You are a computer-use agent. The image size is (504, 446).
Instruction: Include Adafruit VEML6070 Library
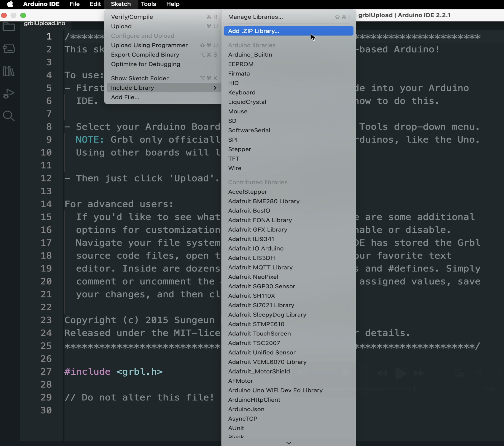click(288, 362)
